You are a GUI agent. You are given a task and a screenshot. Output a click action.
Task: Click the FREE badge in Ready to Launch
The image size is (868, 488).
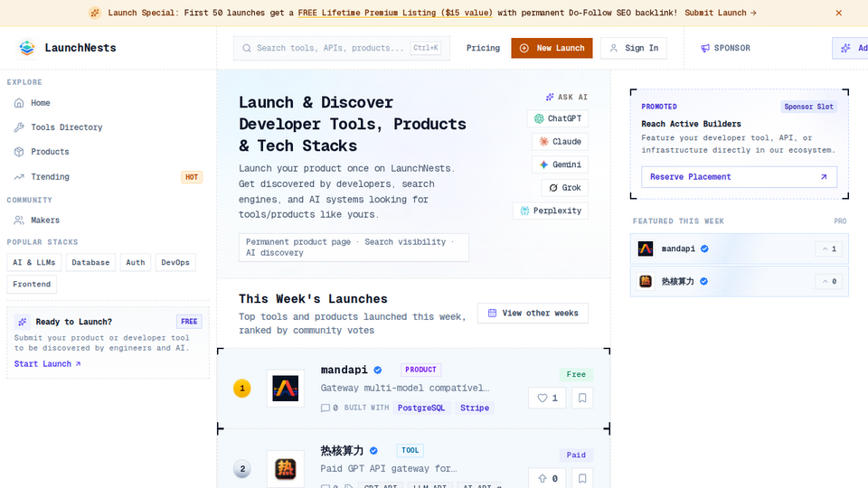(x=189, y=322)
